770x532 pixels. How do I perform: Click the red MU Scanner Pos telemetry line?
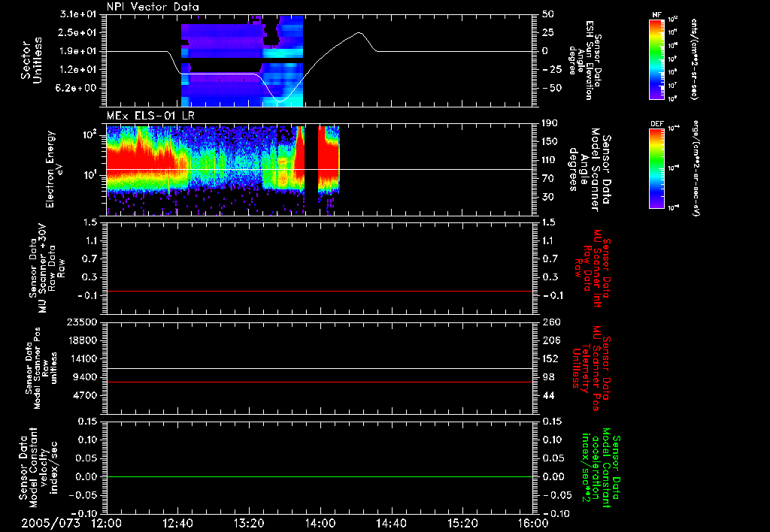[x=320, y=382]
